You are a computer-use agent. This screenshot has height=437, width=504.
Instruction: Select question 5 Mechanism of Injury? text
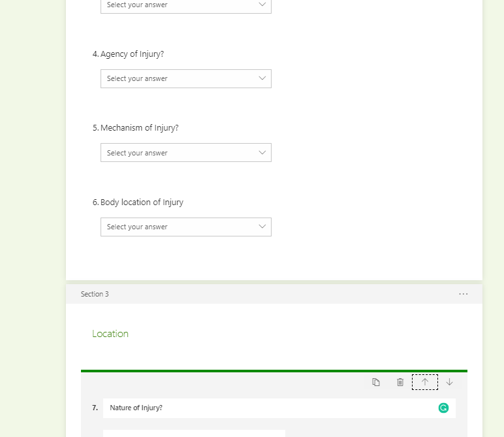(x=140, y=127)
